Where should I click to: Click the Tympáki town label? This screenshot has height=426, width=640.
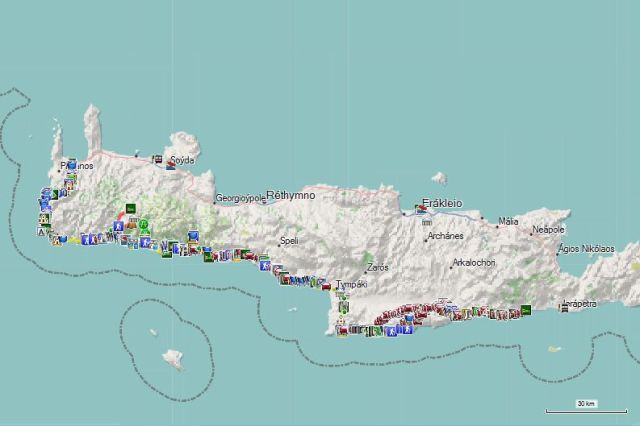click(x=351, y=284)
